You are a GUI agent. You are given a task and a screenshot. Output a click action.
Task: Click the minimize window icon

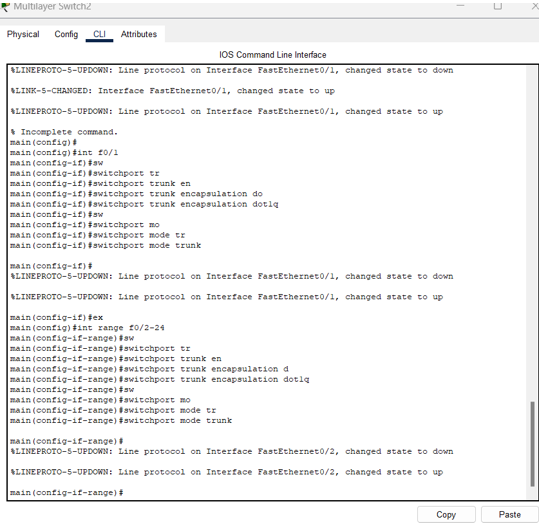[461, 6]
